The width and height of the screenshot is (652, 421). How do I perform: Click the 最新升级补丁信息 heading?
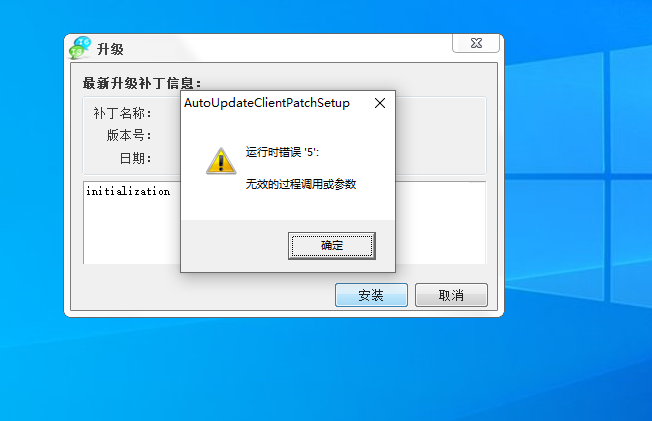tap(142, 83)
